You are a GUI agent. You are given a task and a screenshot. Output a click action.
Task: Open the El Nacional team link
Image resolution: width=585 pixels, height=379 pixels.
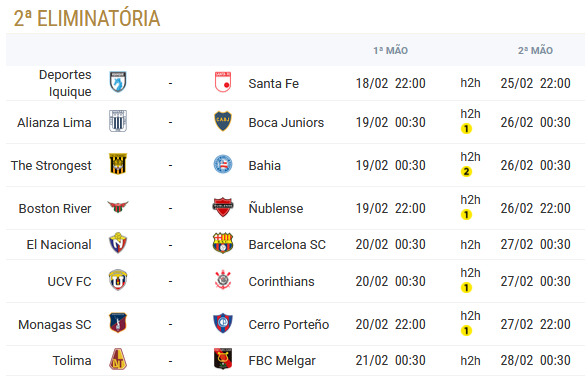(59, 244)
